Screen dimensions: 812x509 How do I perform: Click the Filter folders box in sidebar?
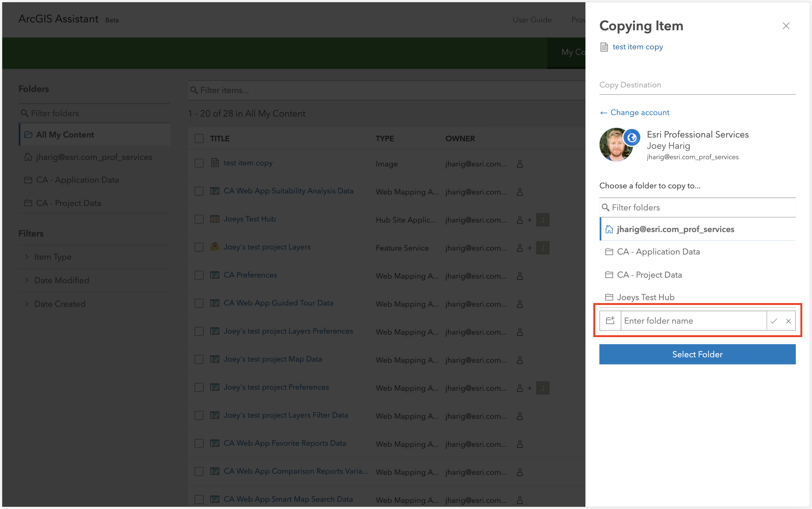94,113
